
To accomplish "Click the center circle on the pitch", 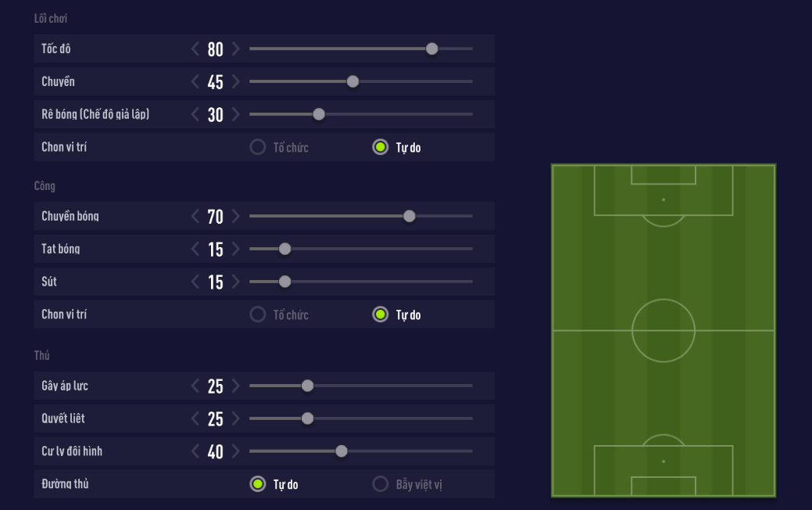I will pyautogui.click(x=664, y=330).
